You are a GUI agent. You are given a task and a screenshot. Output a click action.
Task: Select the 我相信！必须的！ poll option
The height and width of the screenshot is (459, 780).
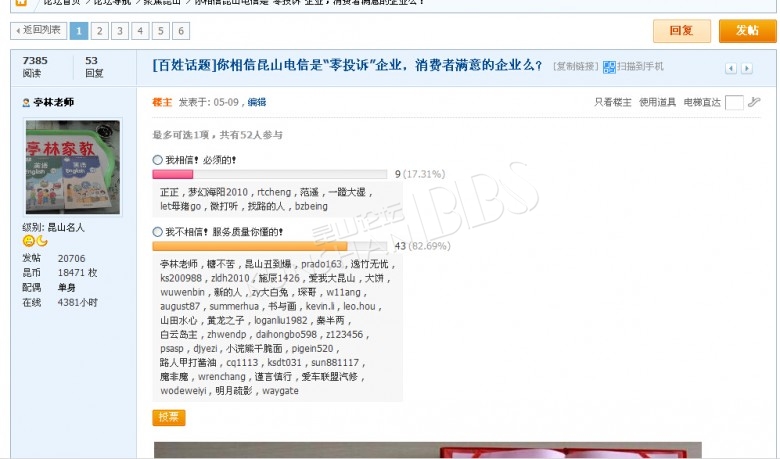coord(157,160)
